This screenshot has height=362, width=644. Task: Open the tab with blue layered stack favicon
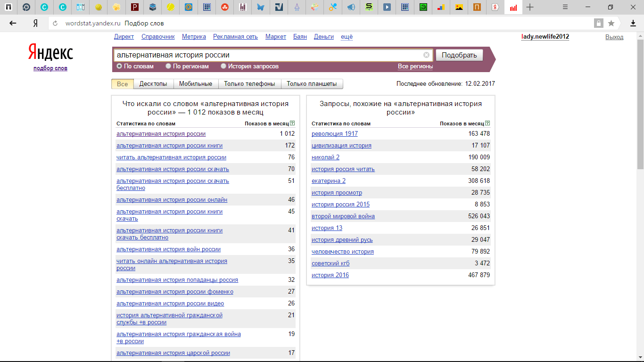[153, 7]
